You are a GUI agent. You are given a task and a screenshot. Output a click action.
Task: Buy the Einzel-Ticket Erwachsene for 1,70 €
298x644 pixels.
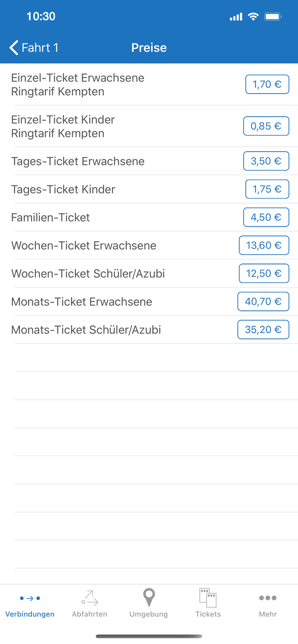267,84
